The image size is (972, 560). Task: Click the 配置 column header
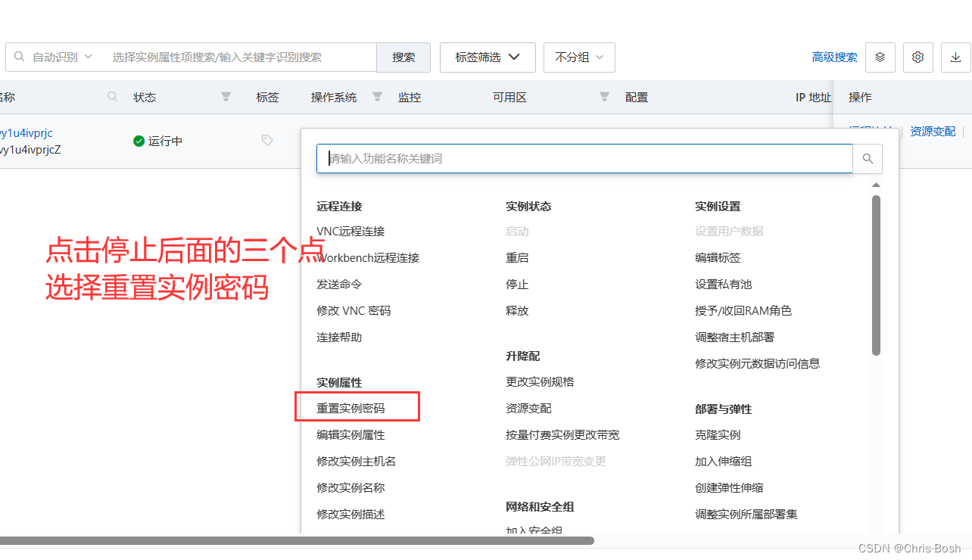pyautogui.click(x=637, y=97)
